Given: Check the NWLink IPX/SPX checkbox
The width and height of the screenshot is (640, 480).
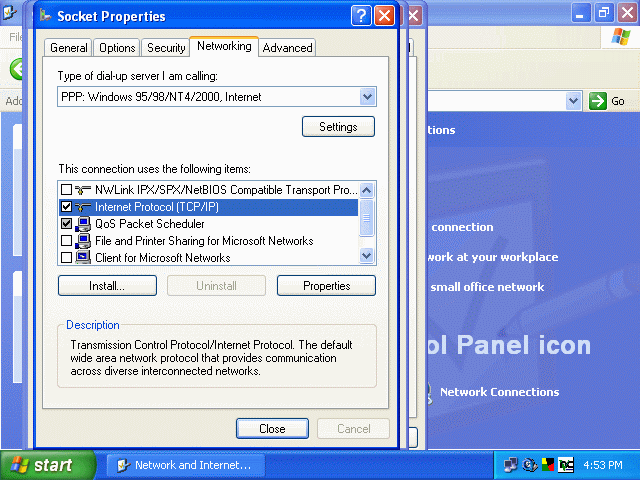Looking at the screenshot, I should [66, 190].
